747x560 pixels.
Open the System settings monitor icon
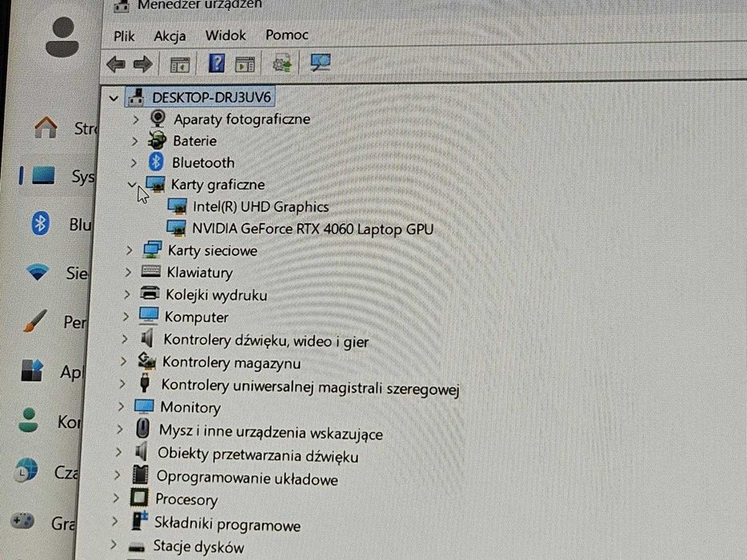[43, 176]
